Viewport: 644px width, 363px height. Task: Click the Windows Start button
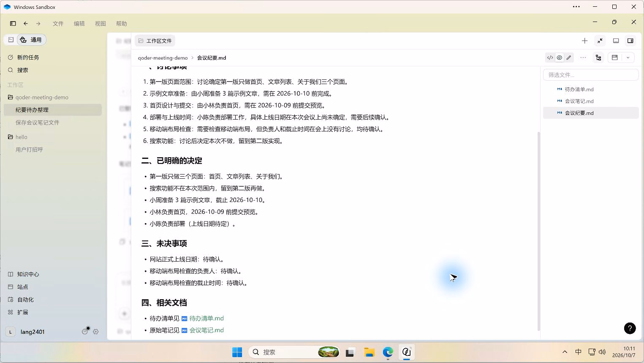pyautogui.click(x=237, y=352)
